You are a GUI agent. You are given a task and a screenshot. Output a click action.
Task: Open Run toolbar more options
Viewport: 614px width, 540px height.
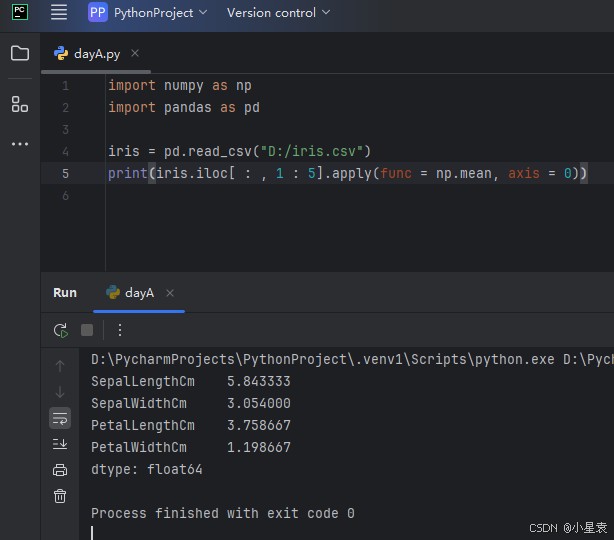pos(120,330)
